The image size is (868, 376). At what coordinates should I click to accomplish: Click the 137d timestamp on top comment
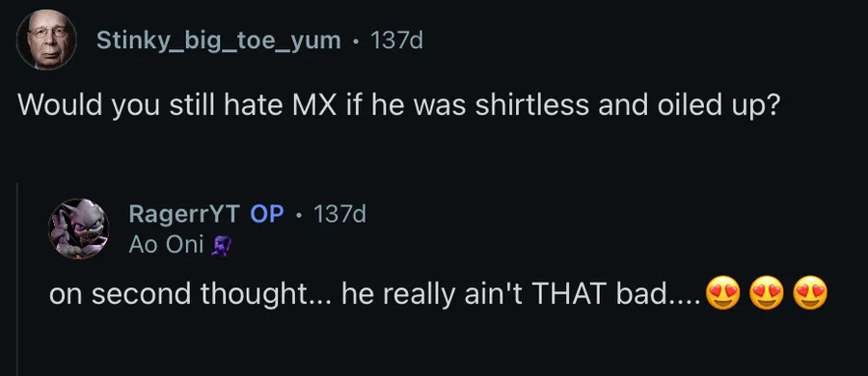(396, 40)
